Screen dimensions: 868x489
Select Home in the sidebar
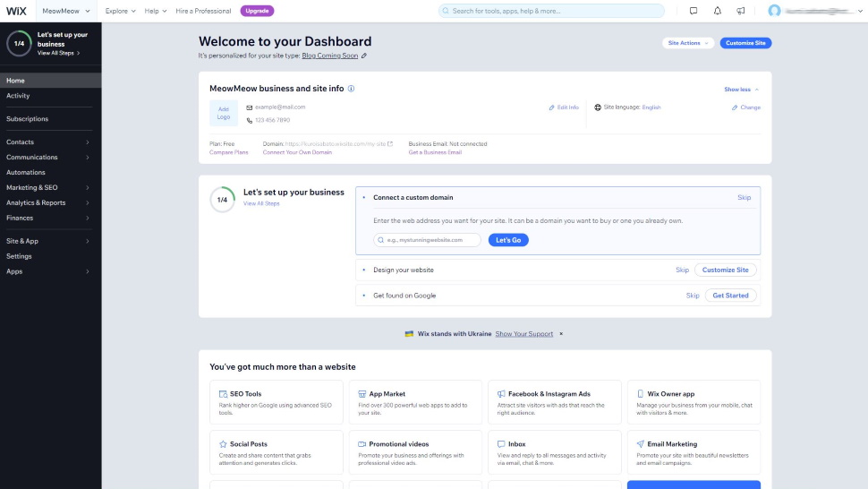pos(50,81)
